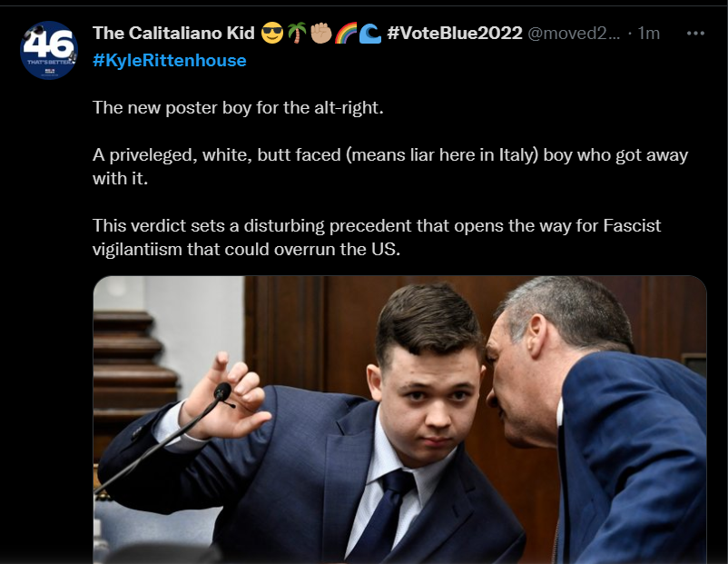
Task: Open the @moved2... user handle
Action: 574,33
